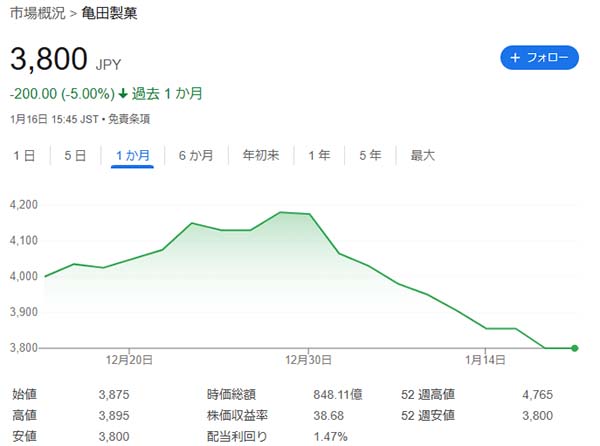Viewport: 600px width, 446px height.
Task: Click the 配当利回り value 1.47%
Action: (331, 436)
